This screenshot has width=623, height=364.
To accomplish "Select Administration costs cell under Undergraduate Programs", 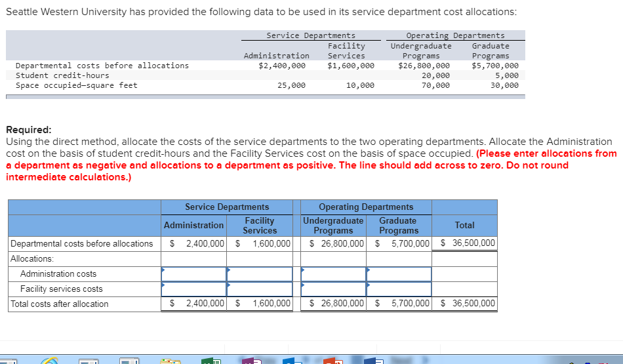I will (x=333, y=274).
